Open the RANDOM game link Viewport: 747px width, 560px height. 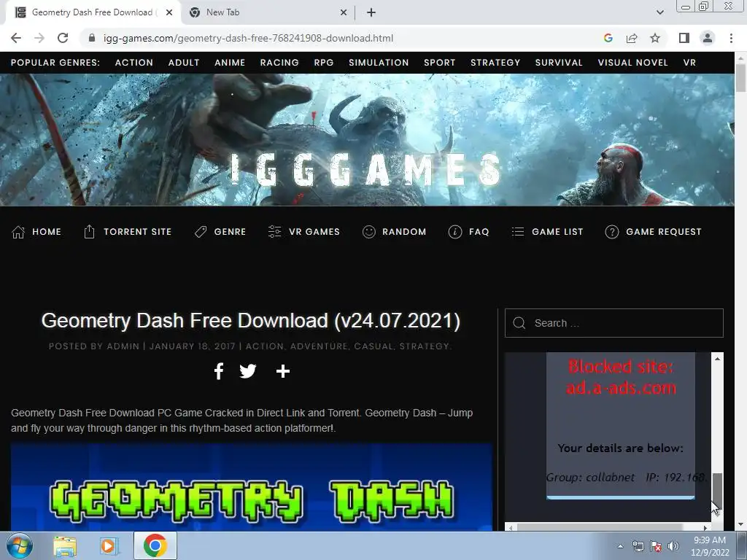click(x=404, y=232)
